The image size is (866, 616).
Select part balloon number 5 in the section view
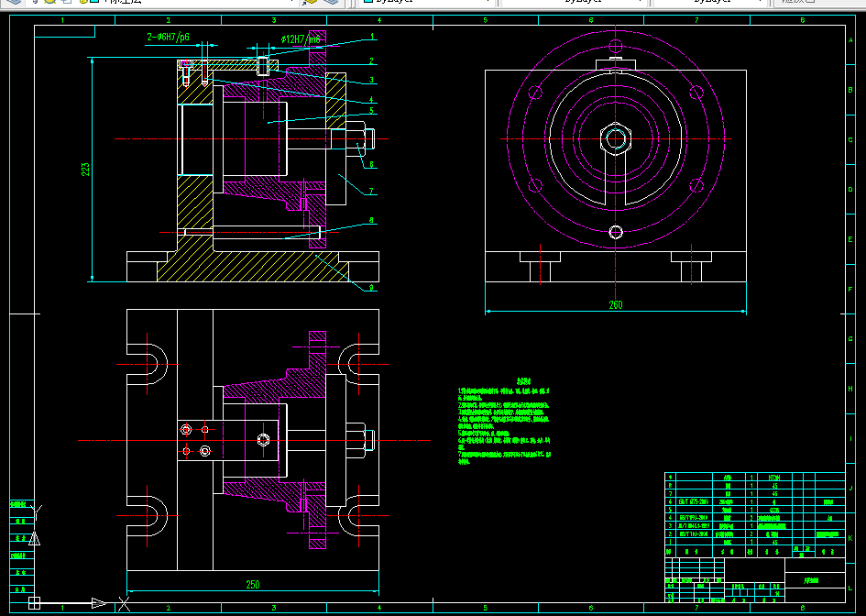(x=372, y=111)
